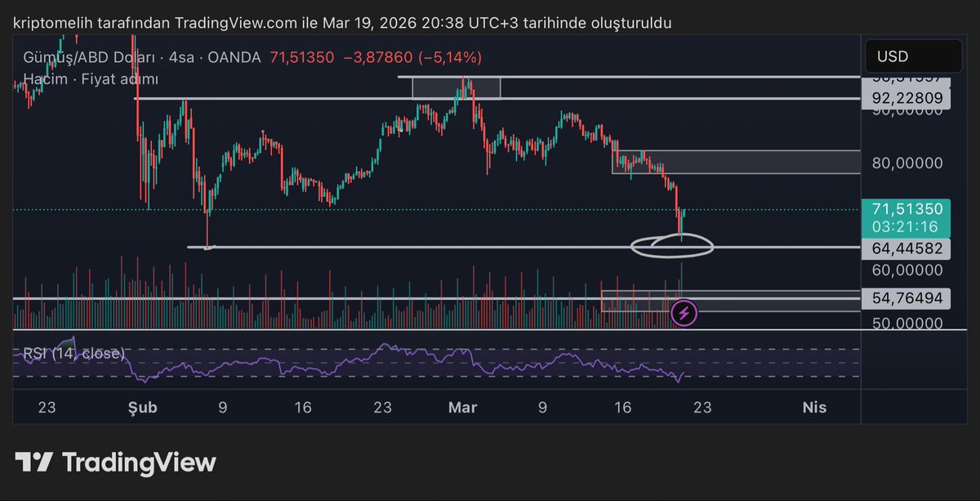Viewport: 980px width, 501px height.
Task: Click the TradingView logo
Action: [x=114, y=463]
